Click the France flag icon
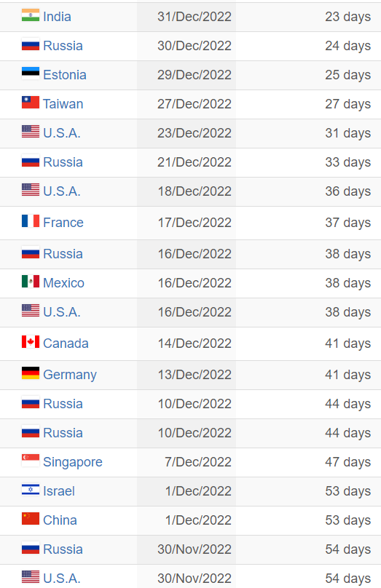The image size is (381, 588). (x=31, y=221)
